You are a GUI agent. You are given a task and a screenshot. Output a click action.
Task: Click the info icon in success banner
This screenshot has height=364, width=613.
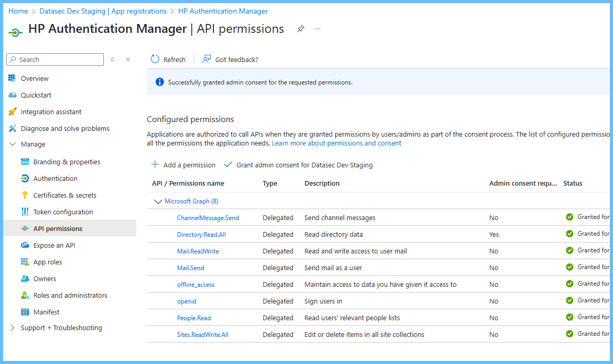159,82
